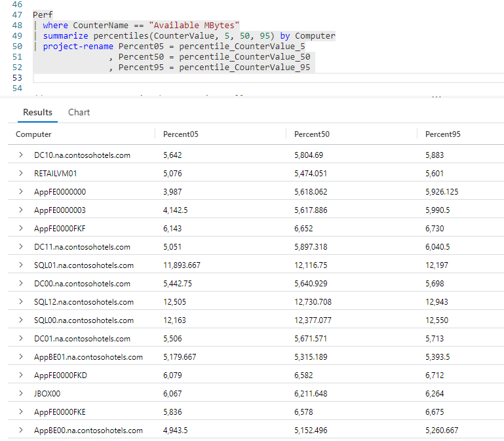
Task: Select the DC11.na.contosohotels.com computer cell
Action: [82, 247]
